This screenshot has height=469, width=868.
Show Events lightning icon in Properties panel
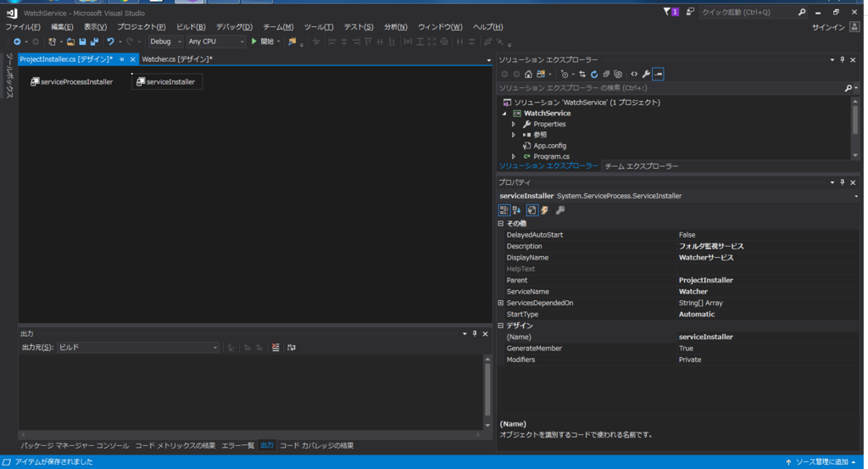pos(545,210)
